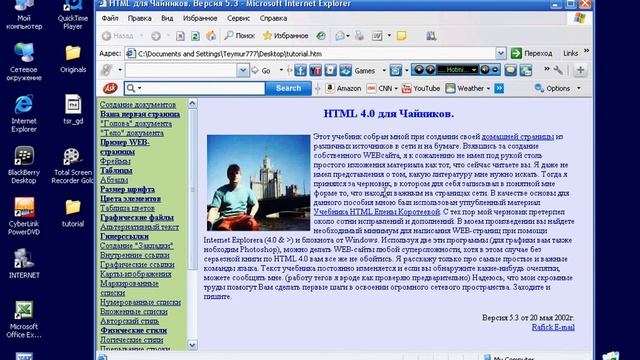Open the Weather dropdown arrow
Viewport: 640px width, 360px height.
488,88
